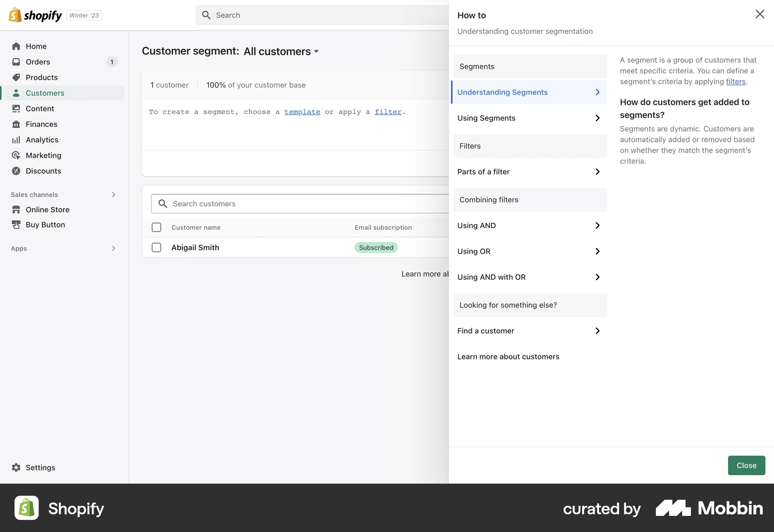Viewport: 774px width, 532px height.
Task: Click the Subscribed status badge
Action: coord(376,247)
